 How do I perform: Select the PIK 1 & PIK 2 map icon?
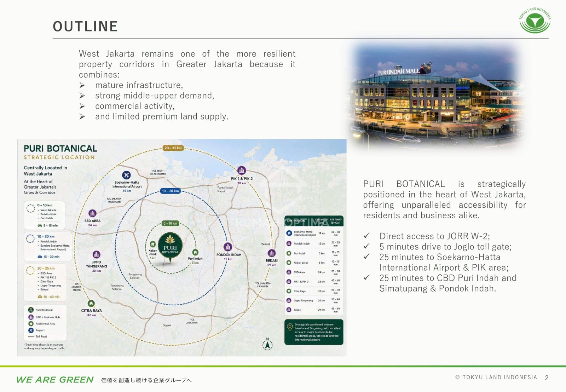pyautogui.click(x=241, y=170)
